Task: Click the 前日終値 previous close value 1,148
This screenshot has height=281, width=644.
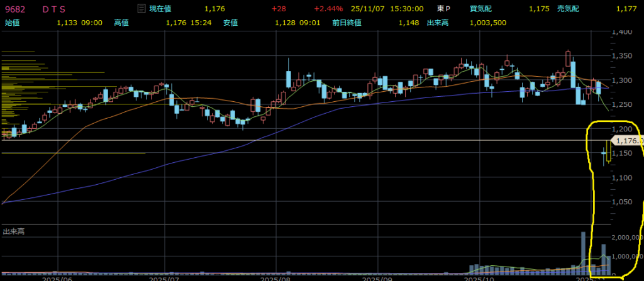Action: click(x=408, y=22)
